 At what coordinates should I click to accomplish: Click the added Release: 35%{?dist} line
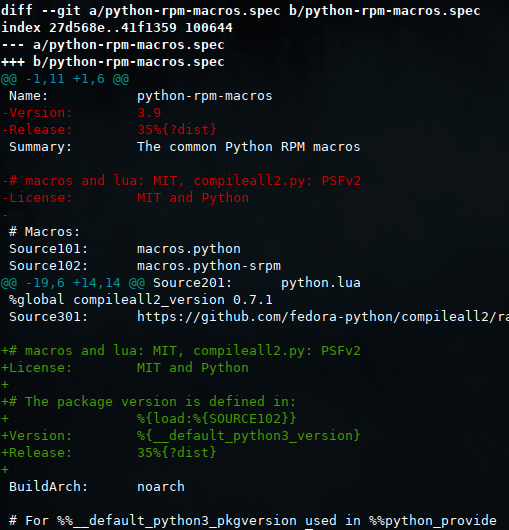(109, 452)
